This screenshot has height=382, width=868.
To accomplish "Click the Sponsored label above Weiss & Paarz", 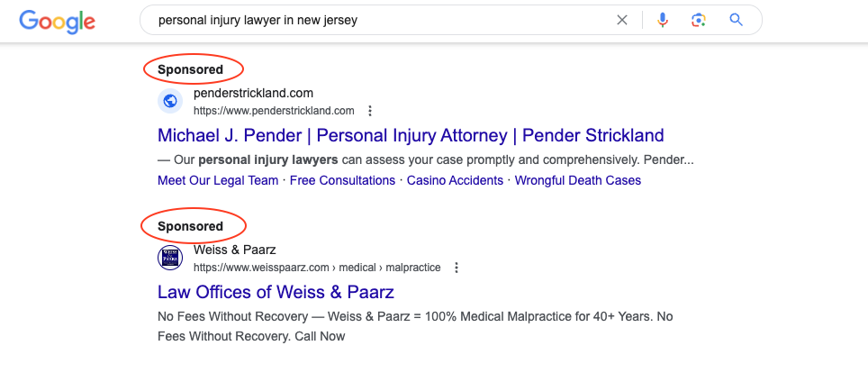I will (x=190, y=226).
